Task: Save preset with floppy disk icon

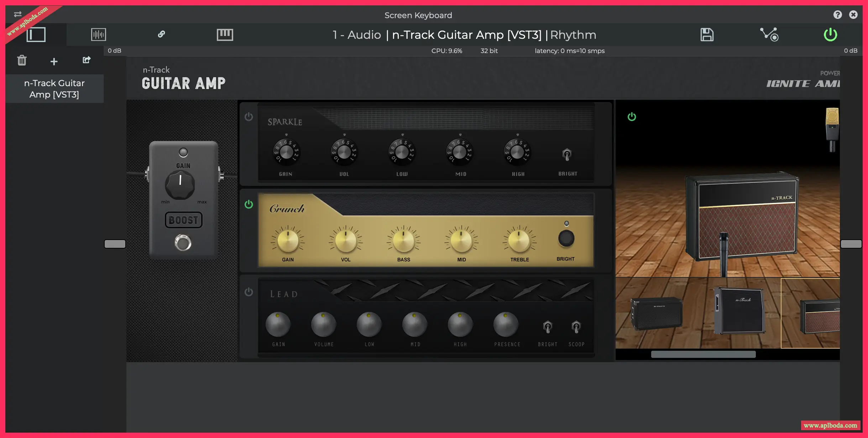Action: [x=707, y=35]
